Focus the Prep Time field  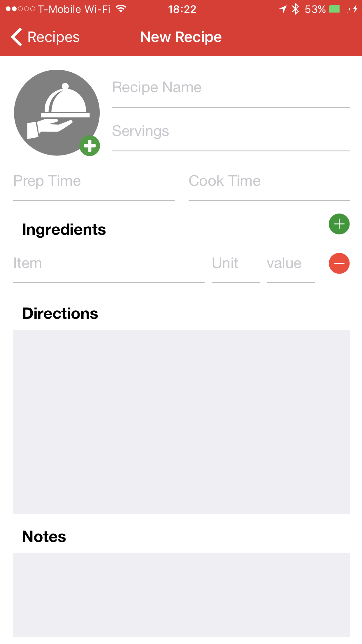coord(93,181)
